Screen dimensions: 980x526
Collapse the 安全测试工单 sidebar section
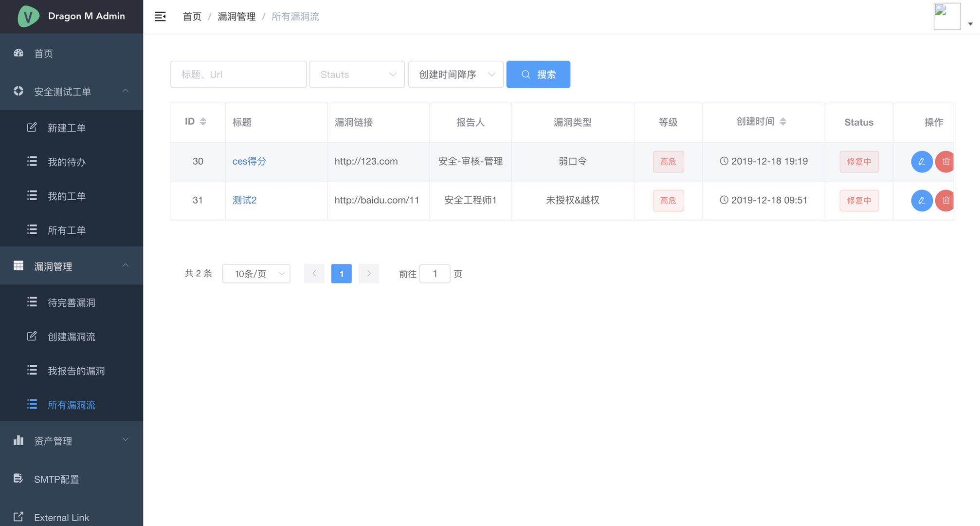(72, 92)
